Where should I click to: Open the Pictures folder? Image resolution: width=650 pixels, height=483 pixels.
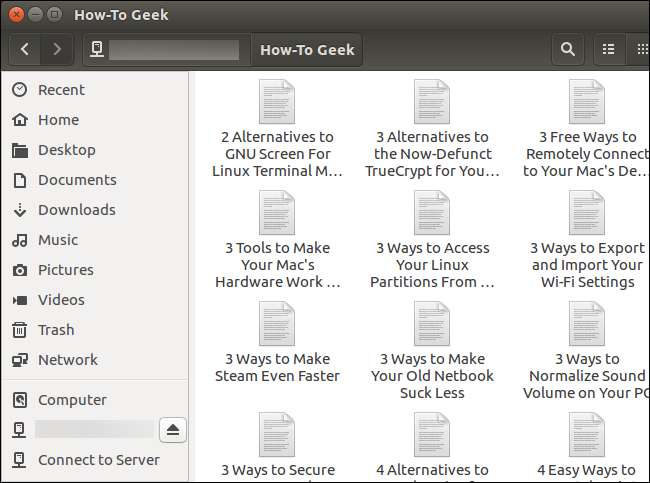65,270
